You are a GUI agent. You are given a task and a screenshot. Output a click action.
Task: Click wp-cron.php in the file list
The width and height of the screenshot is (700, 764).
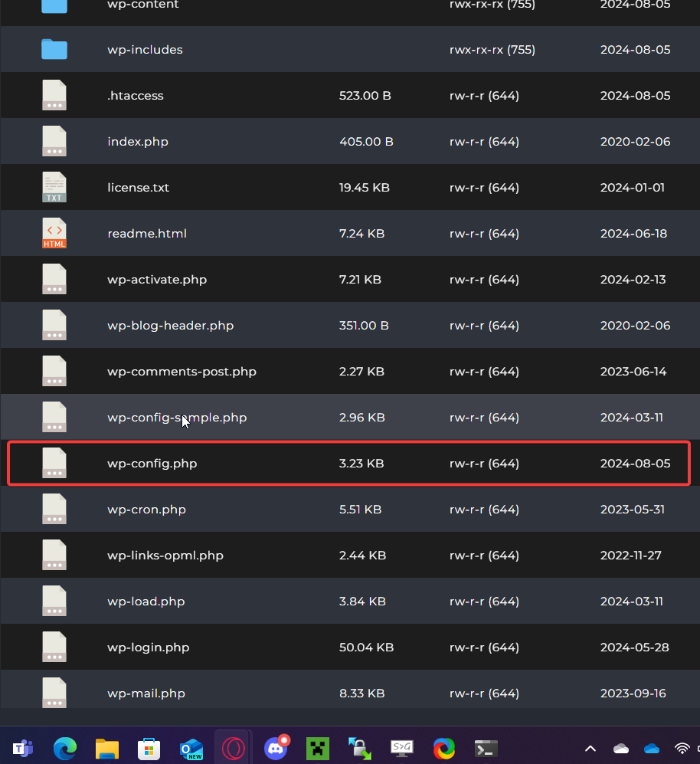(146, 510)
